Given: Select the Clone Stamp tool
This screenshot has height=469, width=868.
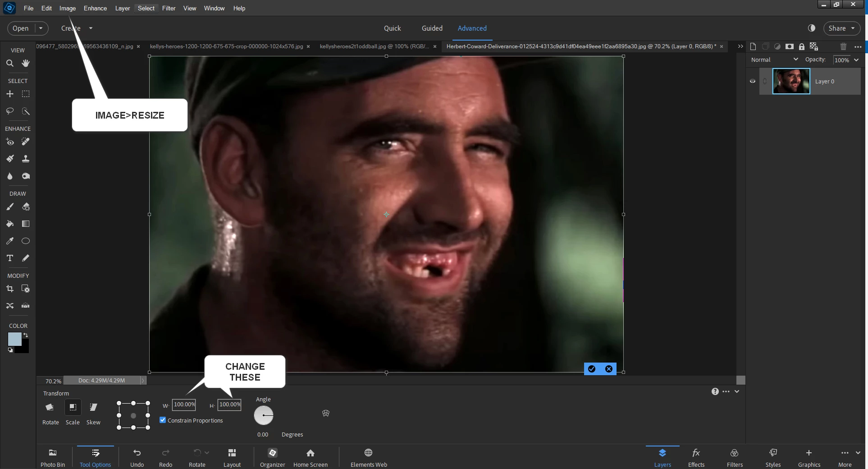Looking at the screenshot, I should 26,159.
